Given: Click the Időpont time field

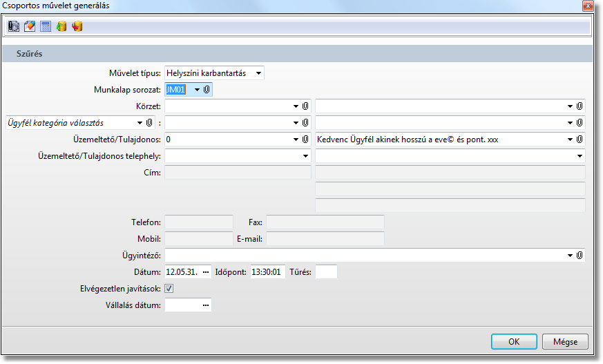Looking at the screenshot, I should pyautogui.click(x=268, y=271).
